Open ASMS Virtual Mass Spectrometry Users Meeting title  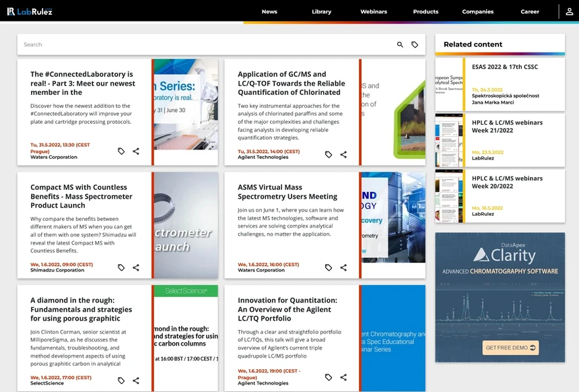point(287,192)
